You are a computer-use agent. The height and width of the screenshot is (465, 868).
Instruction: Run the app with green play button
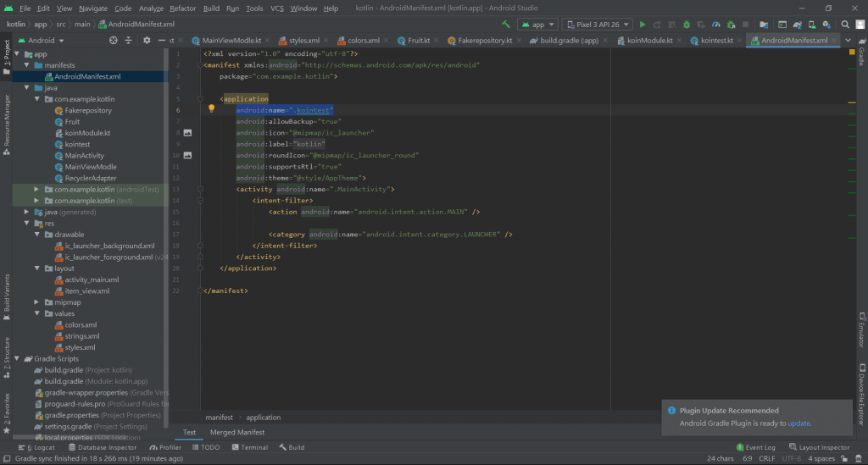[643, 25]
